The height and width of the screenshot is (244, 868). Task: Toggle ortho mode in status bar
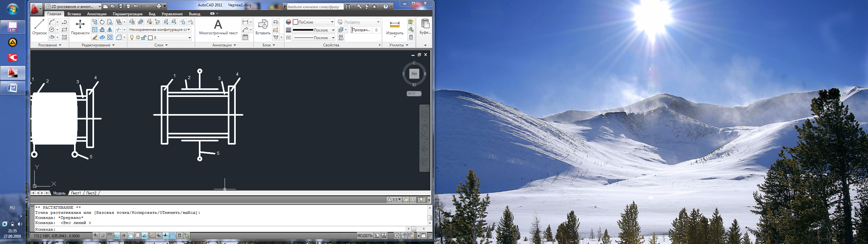pyautogui.click(x=117, y=235)
